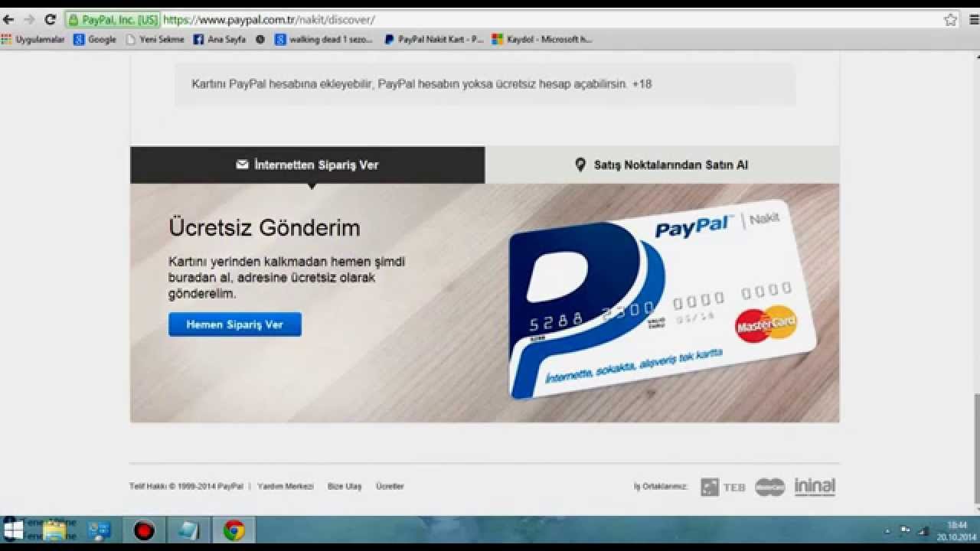This screenshot has height=551, width=980.
Task: Show hidden tray icons arrow
Action: 887,530
